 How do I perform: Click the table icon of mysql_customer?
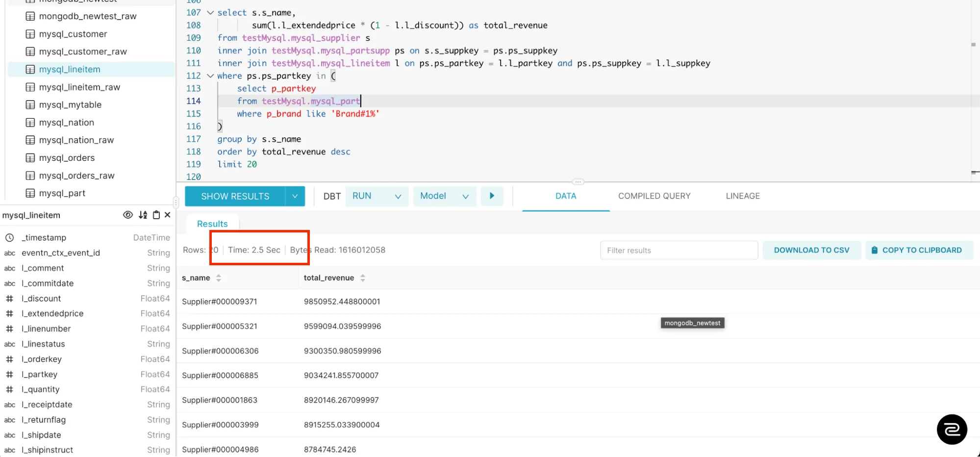coord(30,34)
